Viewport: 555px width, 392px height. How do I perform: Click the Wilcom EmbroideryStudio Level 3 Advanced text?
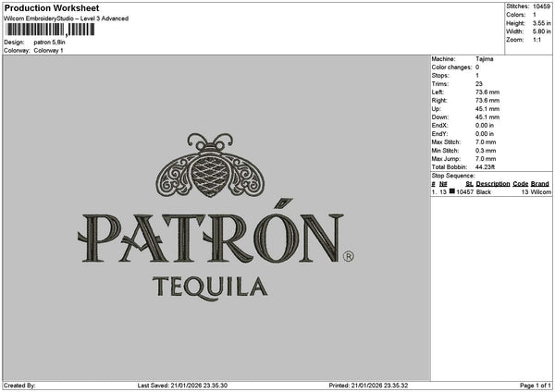tap(67, 18)
